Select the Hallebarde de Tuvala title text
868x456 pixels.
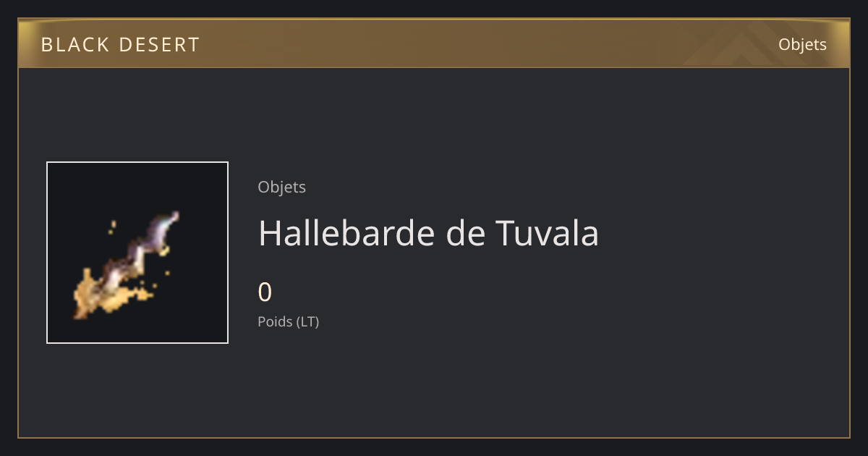tap(428, 233)
